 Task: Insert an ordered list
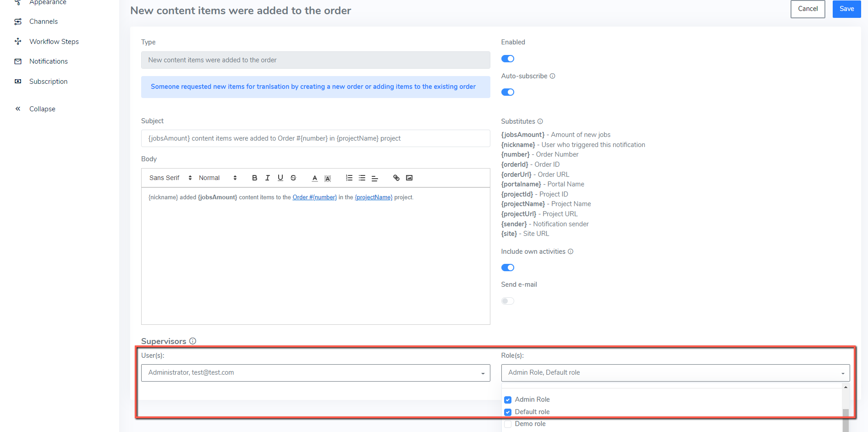tap(349, 178)
